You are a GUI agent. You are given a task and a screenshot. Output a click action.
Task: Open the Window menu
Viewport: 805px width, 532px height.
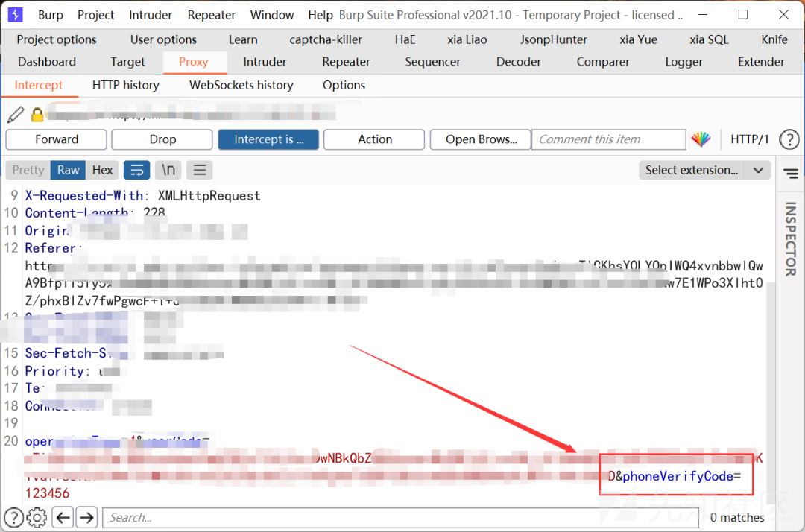coord(271,15)
